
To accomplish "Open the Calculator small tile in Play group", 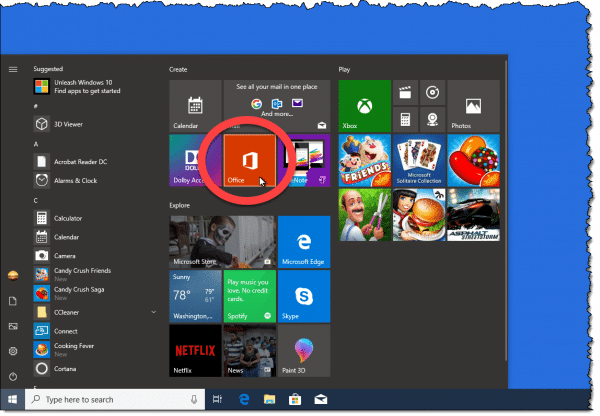I will click(405, 119).
